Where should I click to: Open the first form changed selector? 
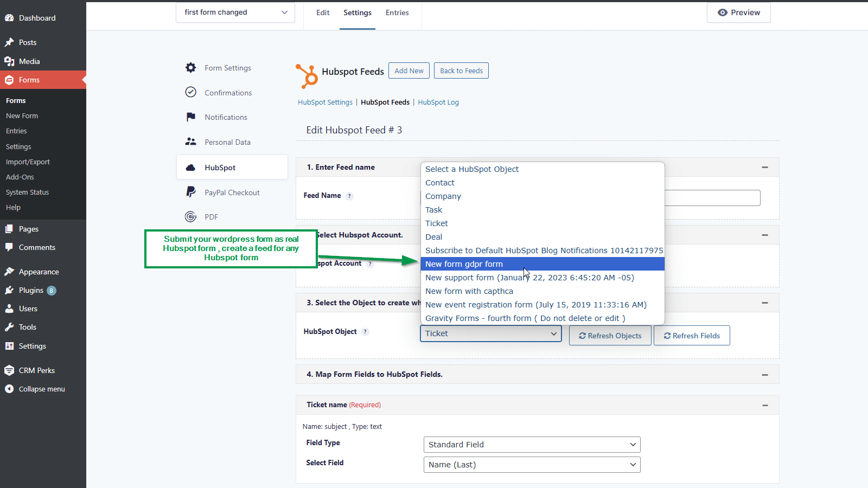tap(235, 11)
